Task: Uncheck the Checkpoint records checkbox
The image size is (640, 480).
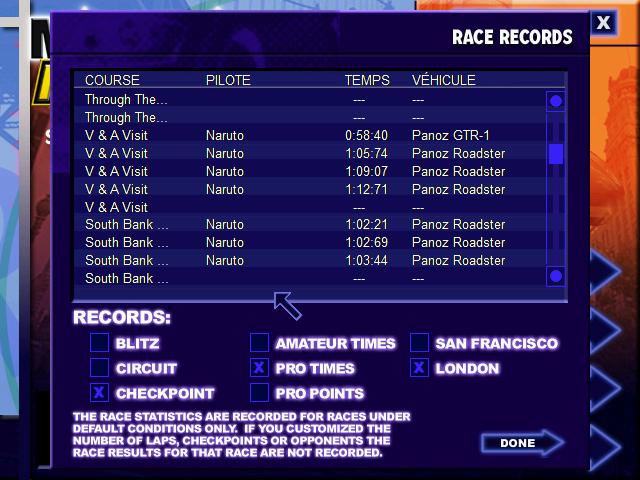Action: [99, 393]
